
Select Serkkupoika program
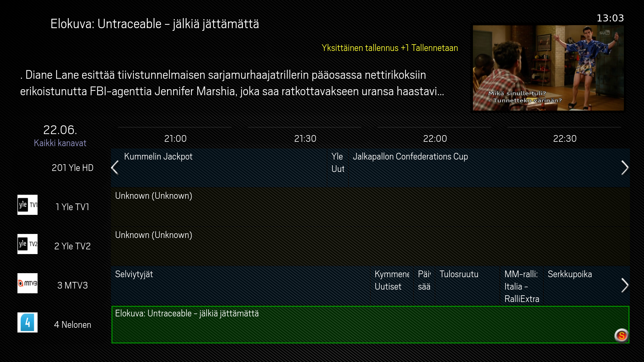point(586,285)
